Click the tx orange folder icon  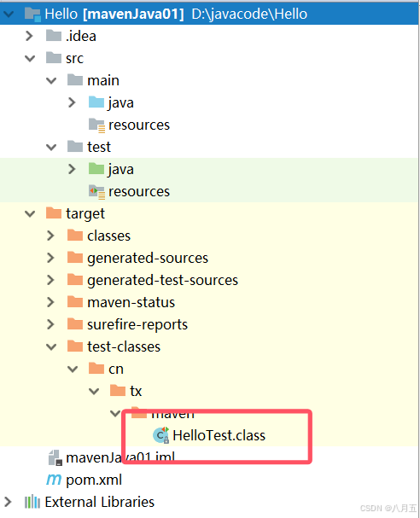[x=118, y=390]
